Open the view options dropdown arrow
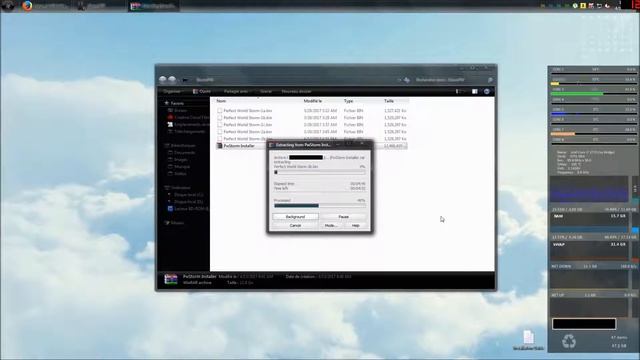 point(464,91)
